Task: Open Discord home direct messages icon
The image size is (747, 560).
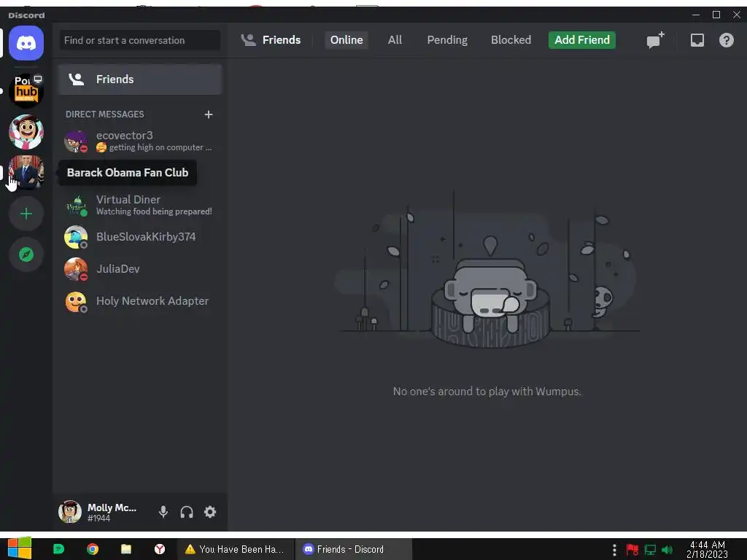Action: tap(26, 43)
